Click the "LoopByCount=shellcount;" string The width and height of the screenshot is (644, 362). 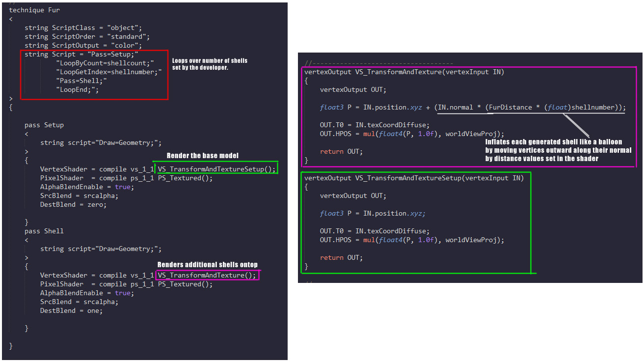pyautogui.click(x=106, y=63)
